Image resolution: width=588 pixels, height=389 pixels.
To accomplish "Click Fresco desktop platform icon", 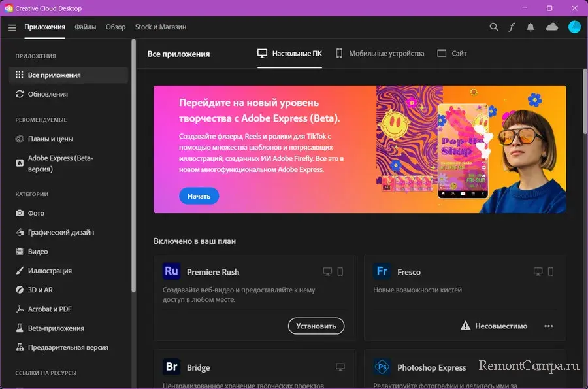I will tap(538, 271).
